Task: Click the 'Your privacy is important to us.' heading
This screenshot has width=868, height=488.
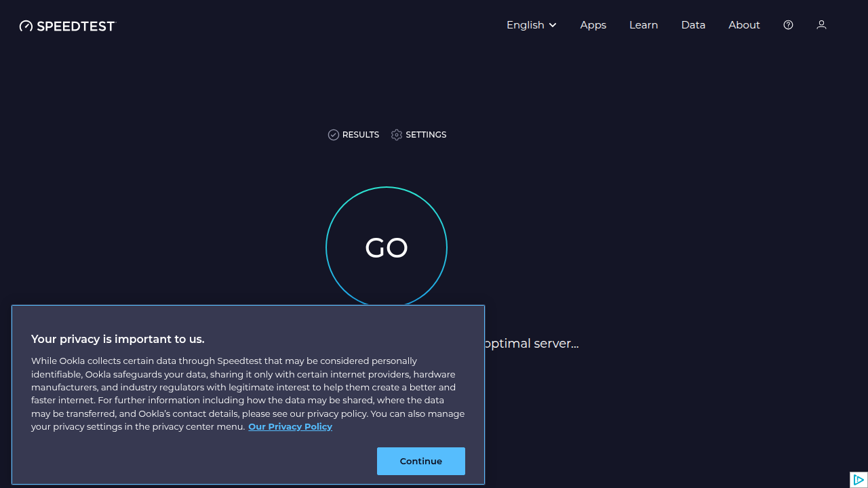Action: (118, 339)
